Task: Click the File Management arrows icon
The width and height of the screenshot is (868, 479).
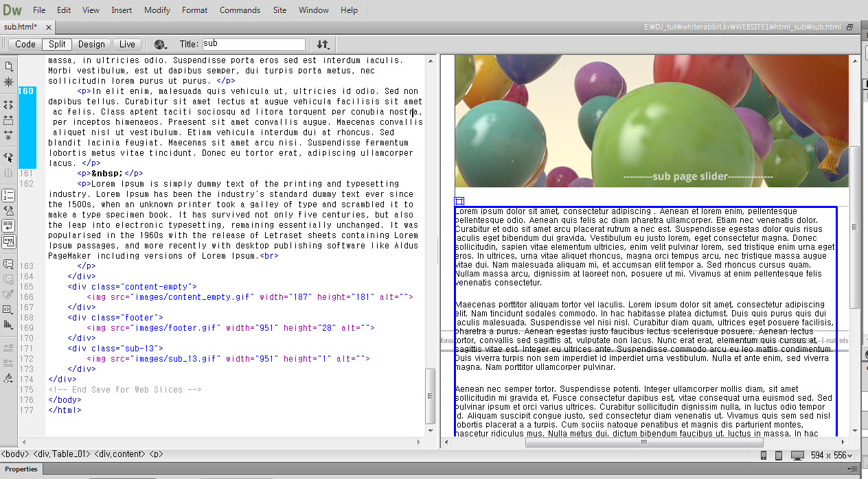Action: click(323, 44)
